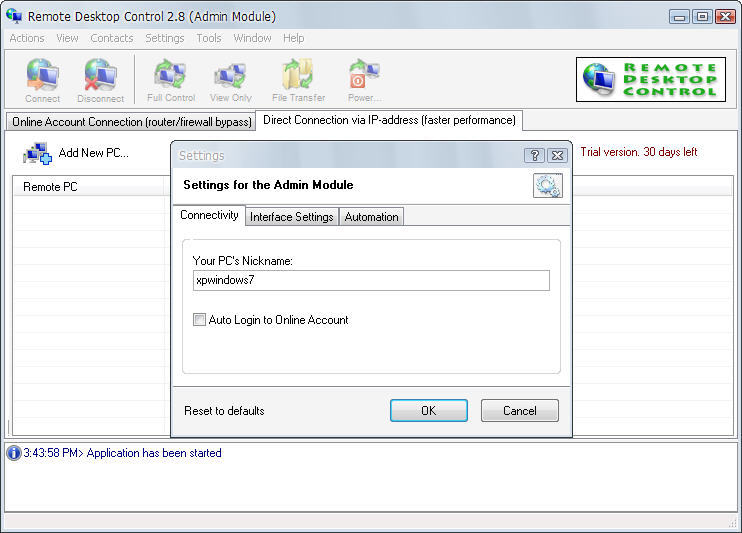Switch to Direct Connection via IP-address tab
Viewport: 742px width, 533px height.
pyautogui.click(x=389, y=120)
